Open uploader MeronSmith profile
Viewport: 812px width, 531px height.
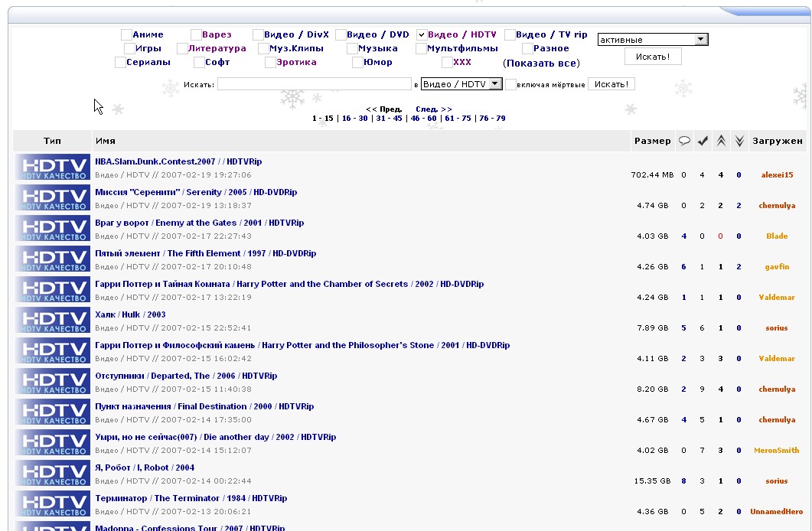tap(776, 450)
